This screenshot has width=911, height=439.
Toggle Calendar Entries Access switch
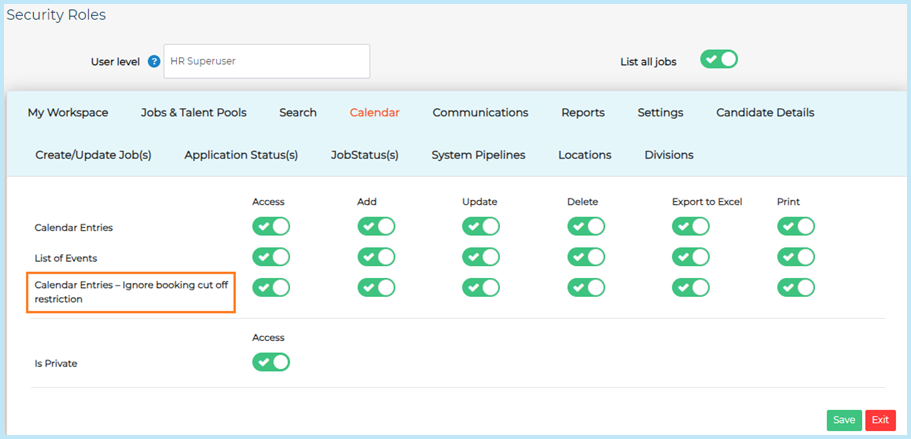(271, 227)
